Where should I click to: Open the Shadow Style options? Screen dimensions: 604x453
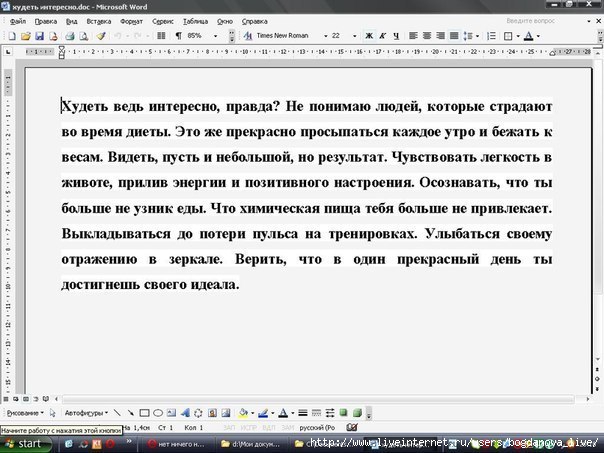point(344,413)
